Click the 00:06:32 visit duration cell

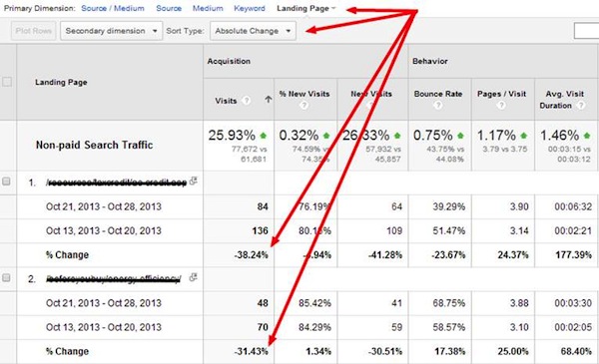[573, 206]
